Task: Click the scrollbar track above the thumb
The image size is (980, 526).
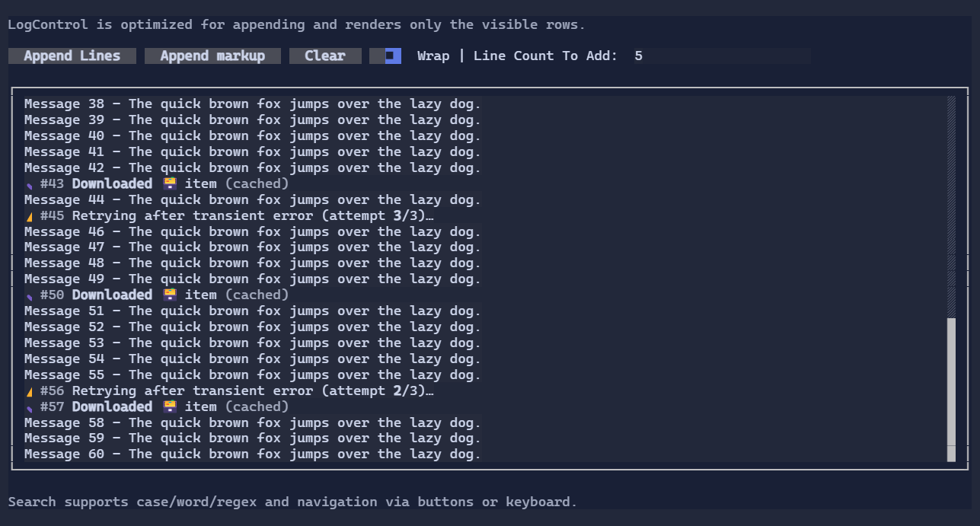Action: (951, 207)
